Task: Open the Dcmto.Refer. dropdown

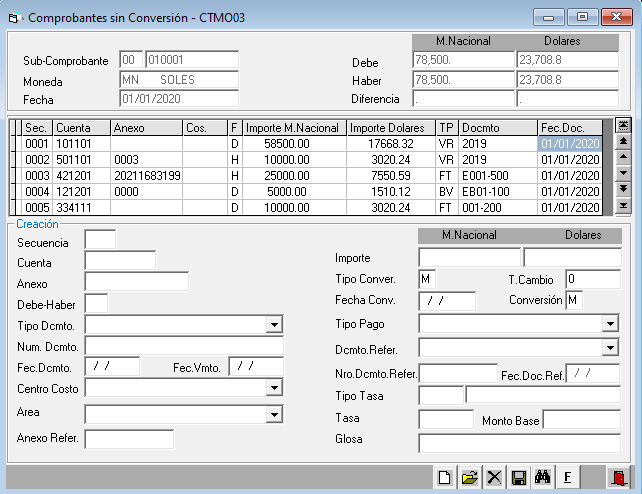Action: (x=610, y=347)
